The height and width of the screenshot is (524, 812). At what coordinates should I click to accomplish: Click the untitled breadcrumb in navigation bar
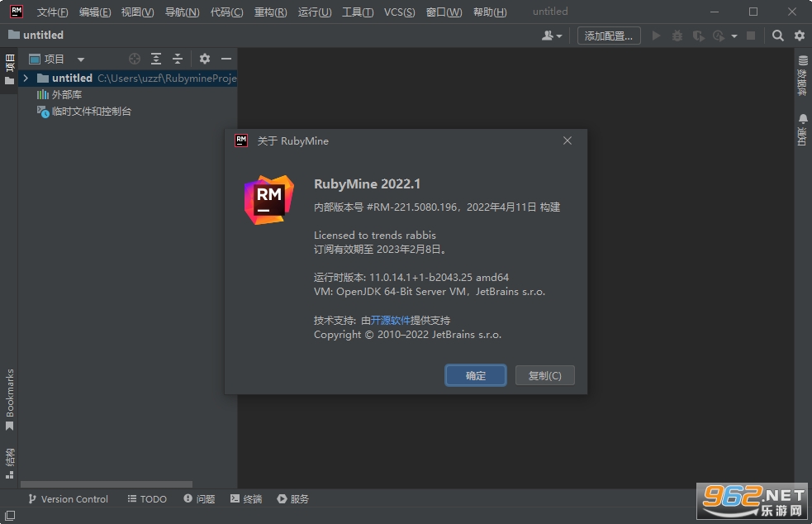tap(36, 35)
